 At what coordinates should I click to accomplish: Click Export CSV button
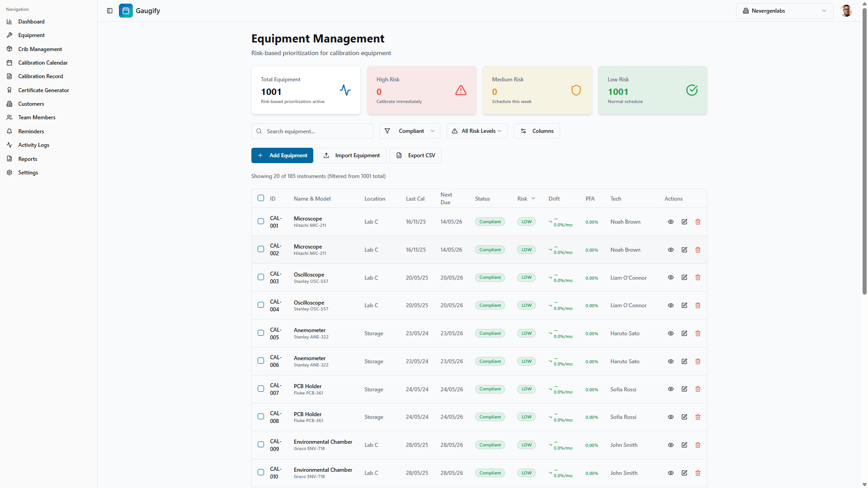pyautogui.click(x=415, y=155)
